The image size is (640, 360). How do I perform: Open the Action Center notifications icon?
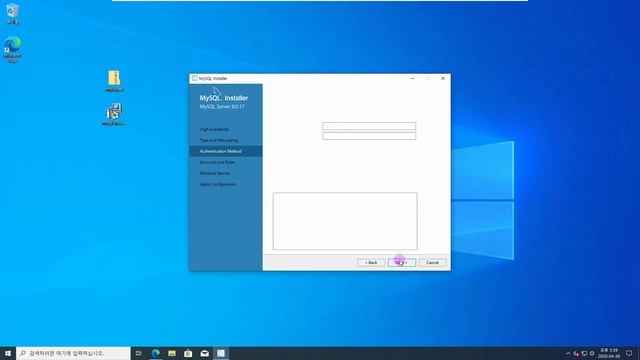pyautogui.click(x=629, y=353)
